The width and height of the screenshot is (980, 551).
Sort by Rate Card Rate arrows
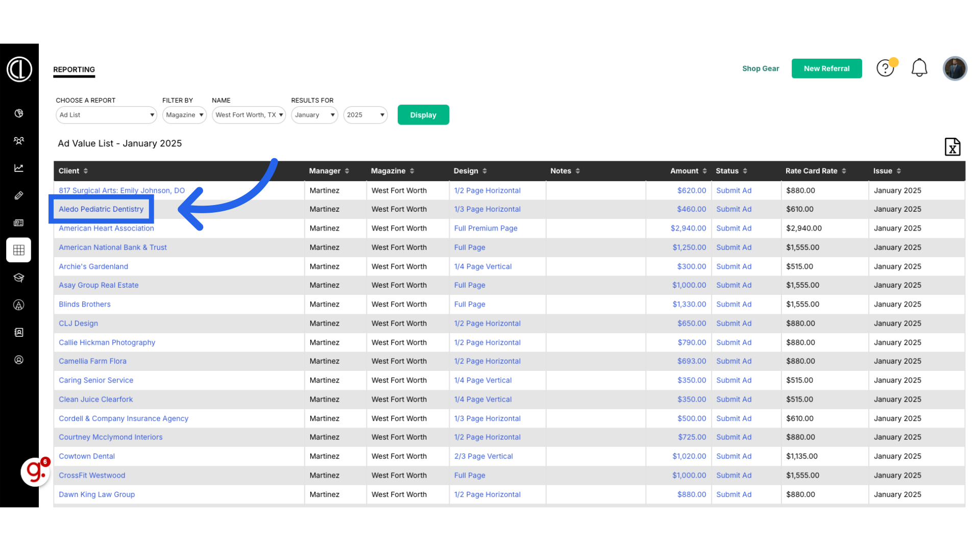tap(844, 171)
